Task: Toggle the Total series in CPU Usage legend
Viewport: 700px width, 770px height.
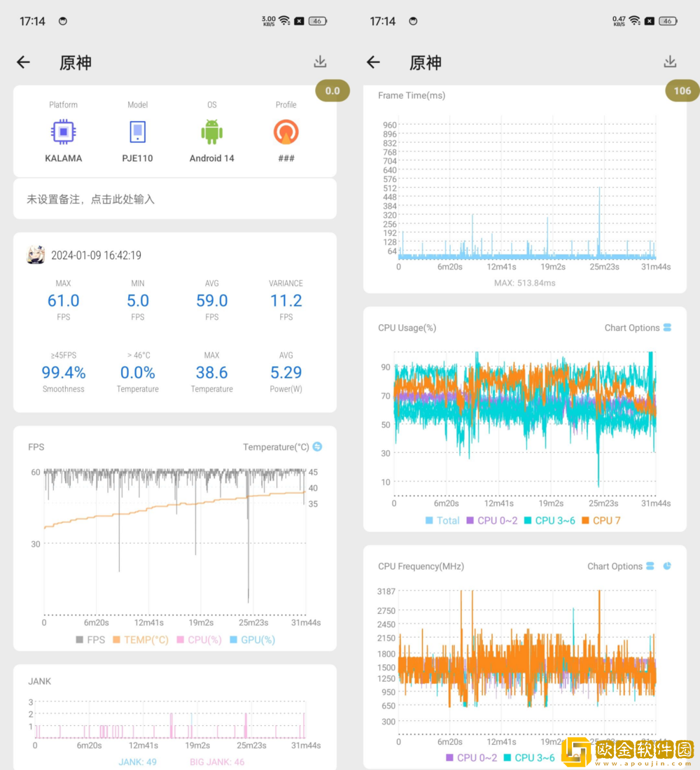Action: tap(442, 520)
